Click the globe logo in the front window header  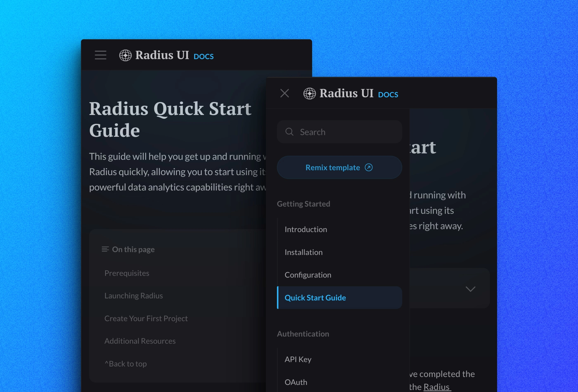[309, 93]
